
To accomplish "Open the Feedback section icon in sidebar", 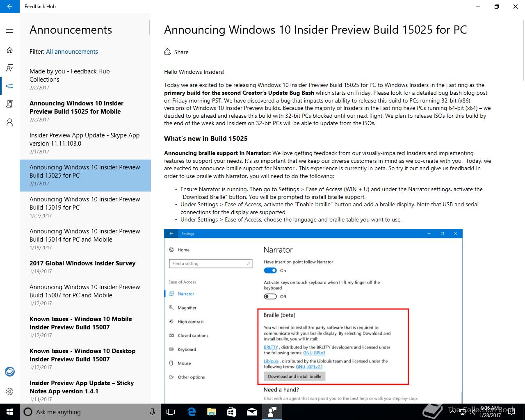I will (x=10, y=68).
